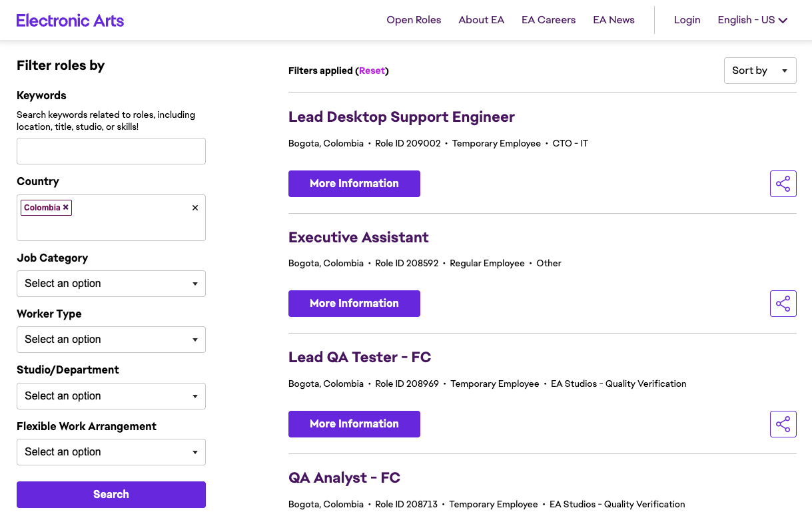The image size is (812, 524).
Task: Focus the Keywords search input
Action: pos(111,151)
